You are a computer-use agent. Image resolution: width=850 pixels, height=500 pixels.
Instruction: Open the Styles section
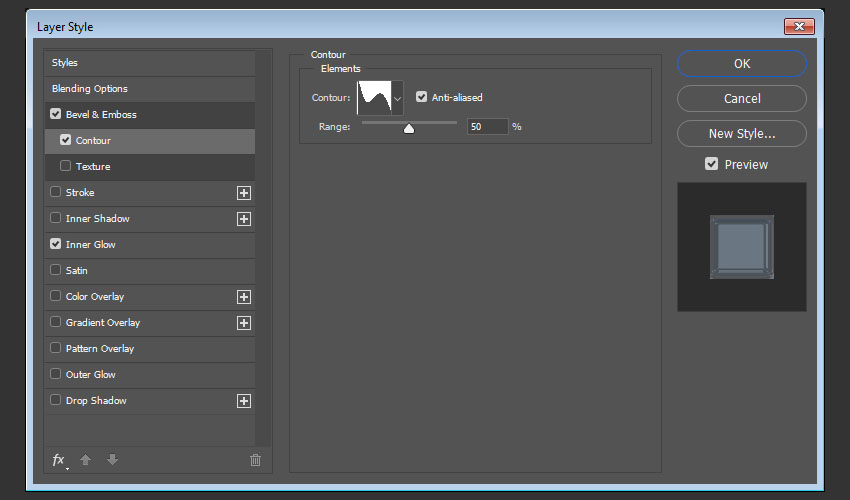(65, 63)
